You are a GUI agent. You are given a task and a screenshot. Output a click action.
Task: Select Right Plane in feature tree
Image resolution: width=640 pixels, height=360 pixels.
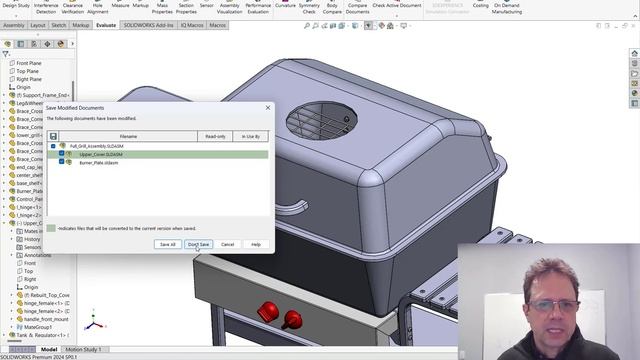29,79
